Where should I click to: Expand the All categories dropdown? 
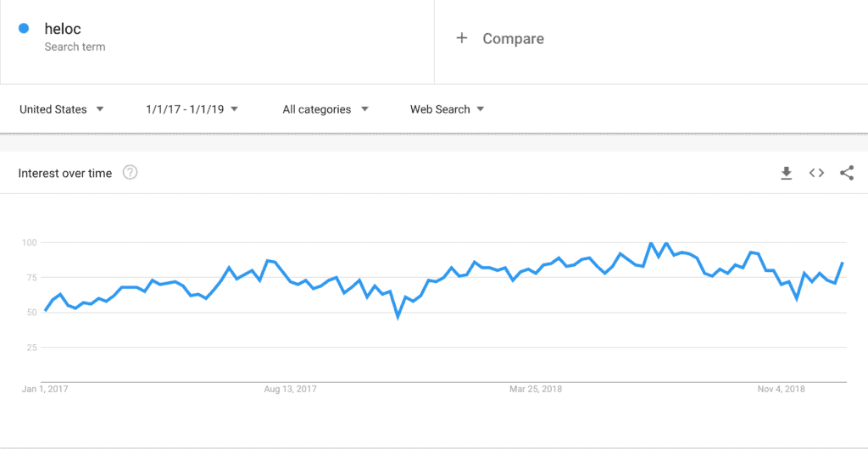[325, 109]
